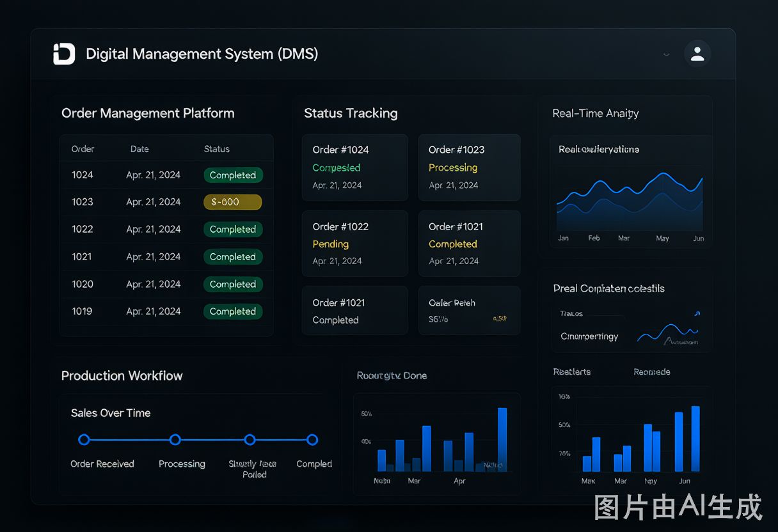
Task: Open the Order #1024 status card
Action: tap(355, 168)
